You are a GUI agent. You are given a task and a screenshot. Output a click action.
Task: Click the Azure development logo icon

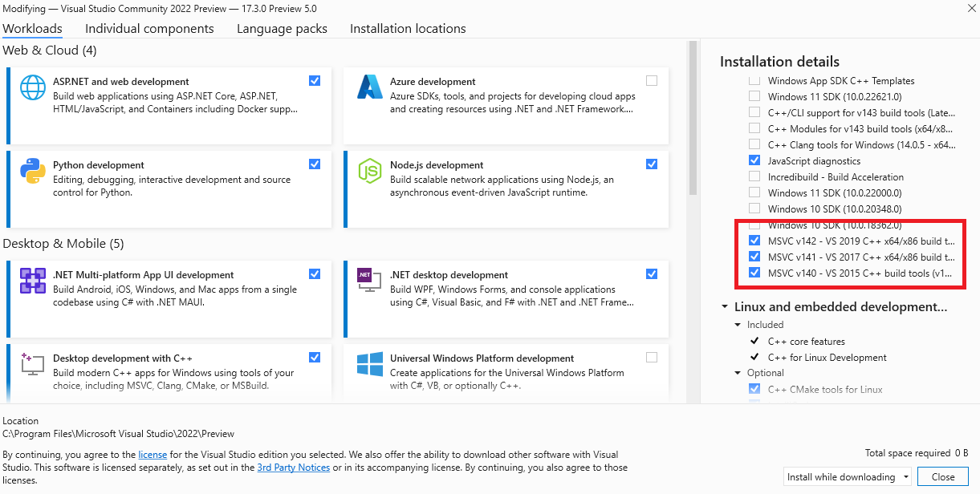[370, 87]
